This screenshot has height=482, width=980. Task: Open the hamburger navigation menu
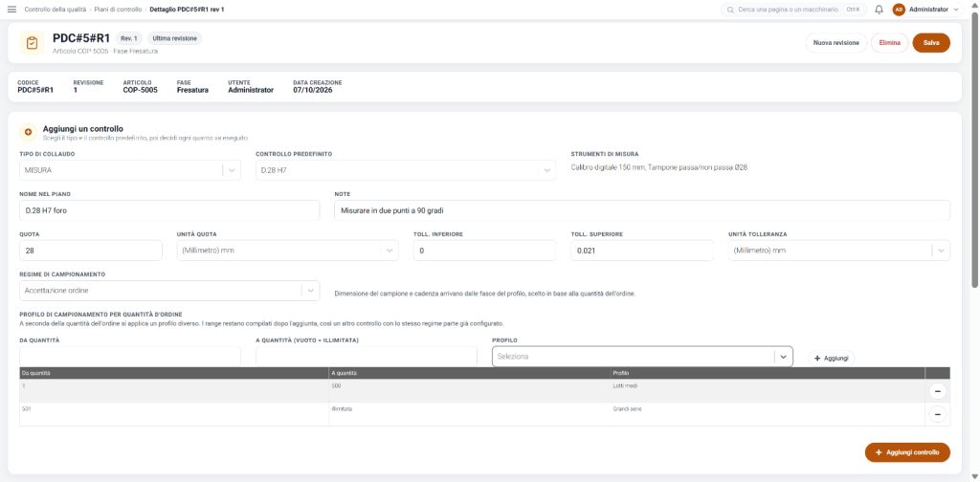point(11,10)
